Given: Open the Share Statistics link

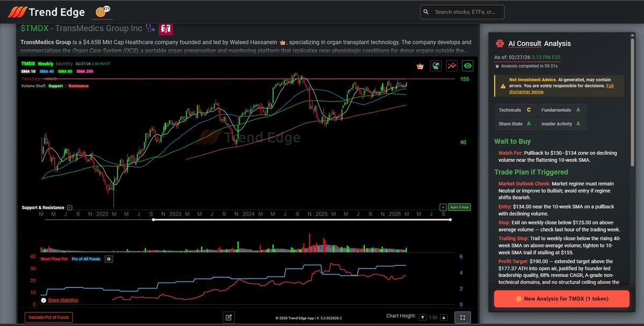Looking at the screenshot, I should tap(63, 300).
